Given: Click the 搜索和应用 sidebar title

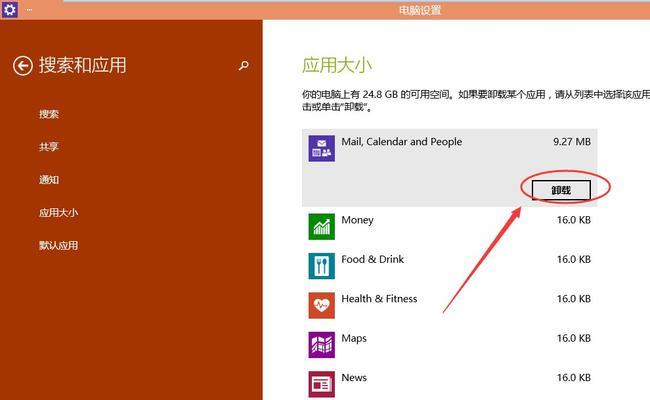Looking at the screenshot, I should point(82,65).
